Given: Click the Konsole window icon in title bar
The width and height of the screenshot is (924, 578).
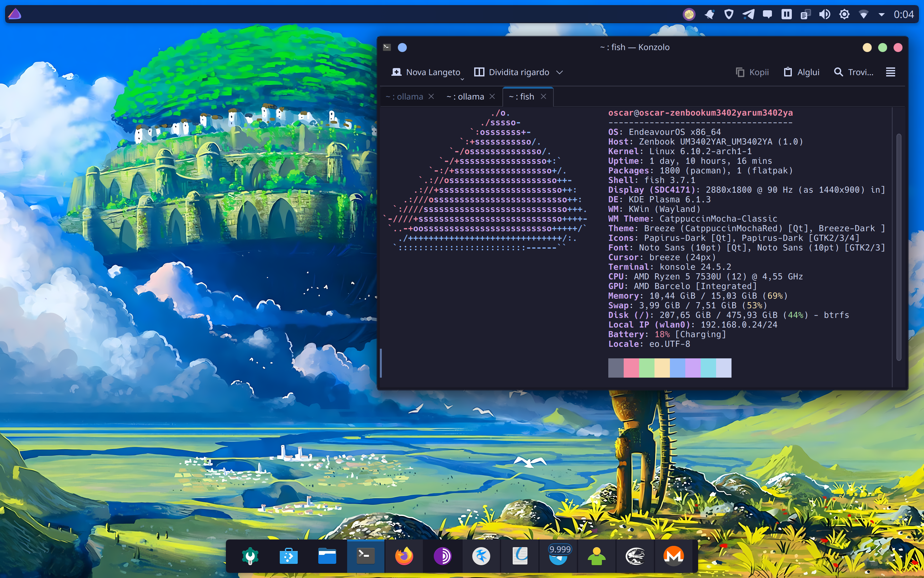Looking at the screenshot, I should (x=387, y=47).
